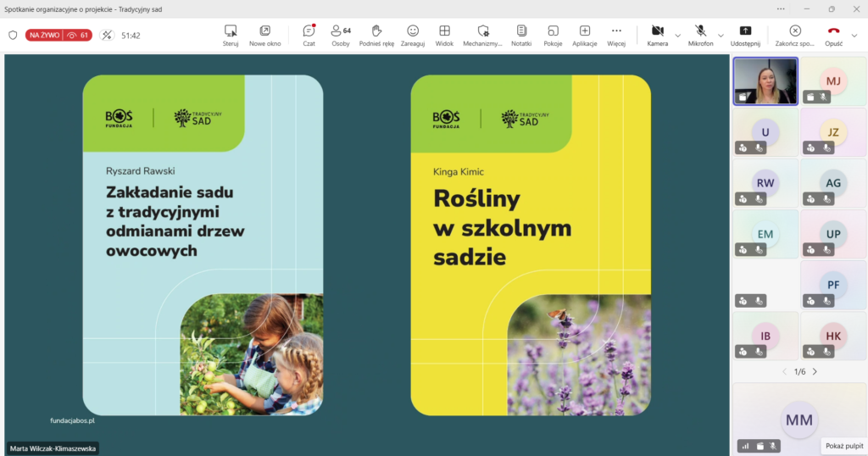This screenshot has height=456, width=868.
Task: Pop out meeting with Nowe okno
Action: (264, 36)
